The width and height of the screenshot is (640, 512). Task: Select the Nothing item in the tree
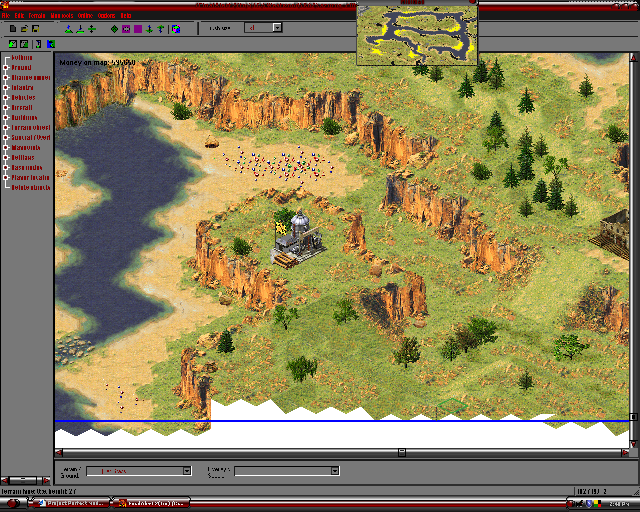(x=22, y=58)
